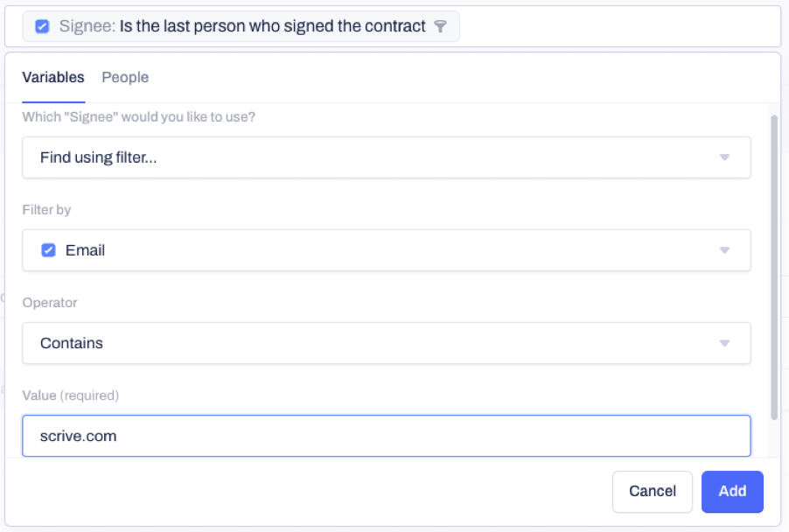Focus the Value field containing scrive.com
This screenshot has width=789, height=532.
coord(387,436)
